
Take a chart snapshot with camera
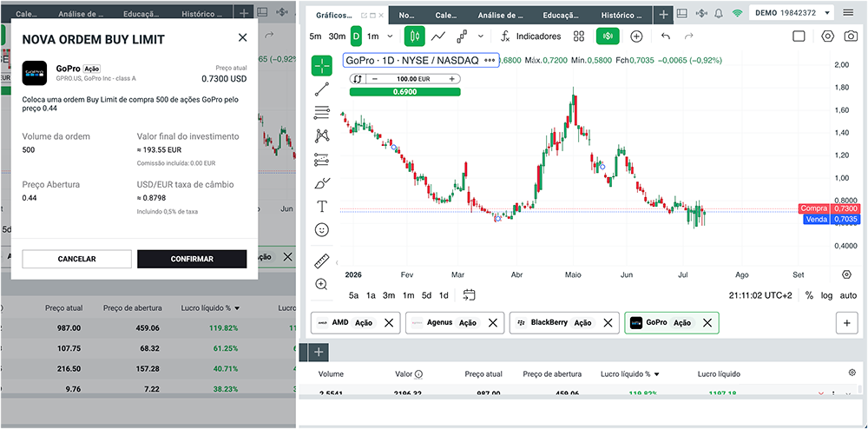pyautogui.click(x=851, y=36)
